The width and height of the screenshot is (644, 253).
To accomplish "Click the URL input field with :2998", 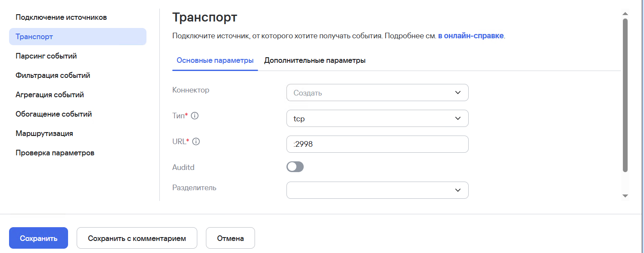I will [377, 144].
